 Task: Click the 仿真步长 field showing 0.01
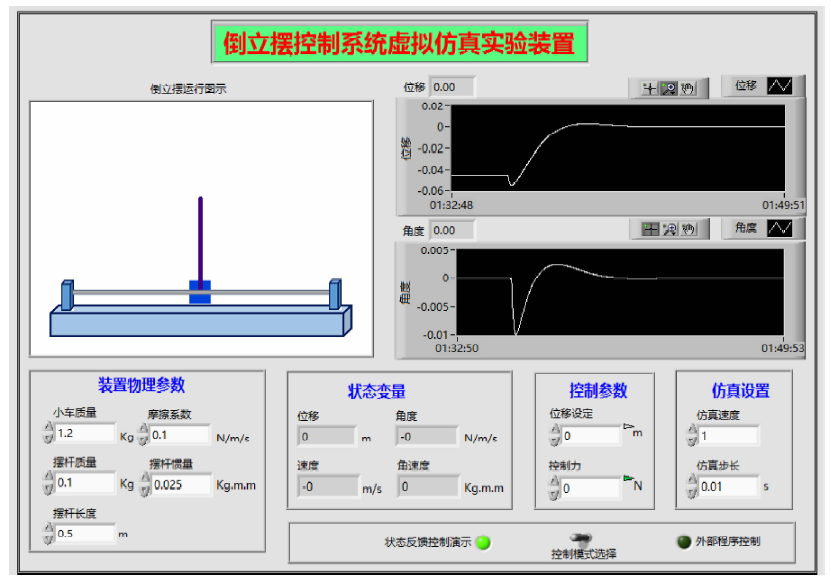click(729, 487)
